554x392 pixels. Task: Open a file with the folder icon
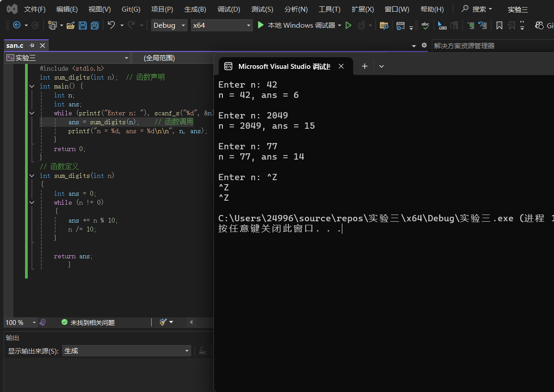point(70,25)
